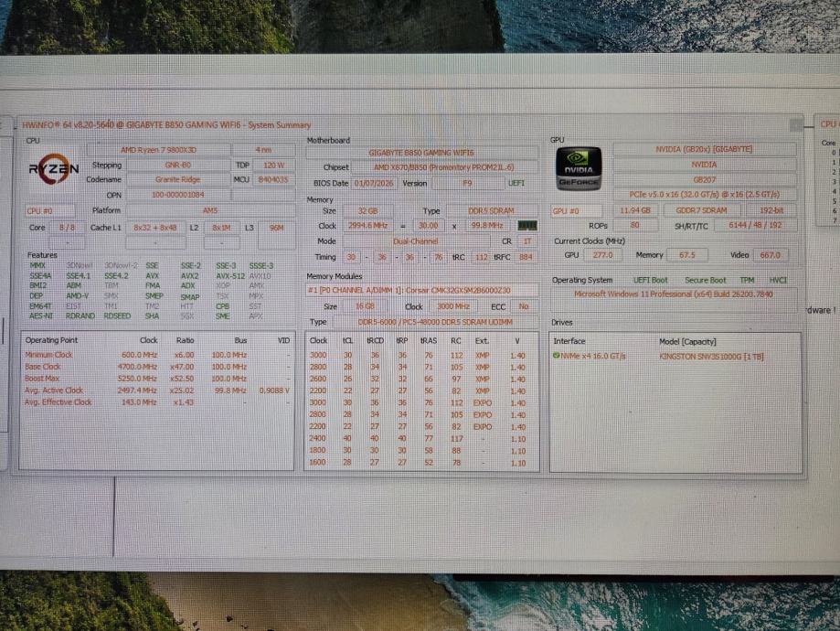The image size is (840, 631).
Task: Click the GIGABYTE B850 GAMING WIFI6 motherboard field
Action: coord(421,153)
